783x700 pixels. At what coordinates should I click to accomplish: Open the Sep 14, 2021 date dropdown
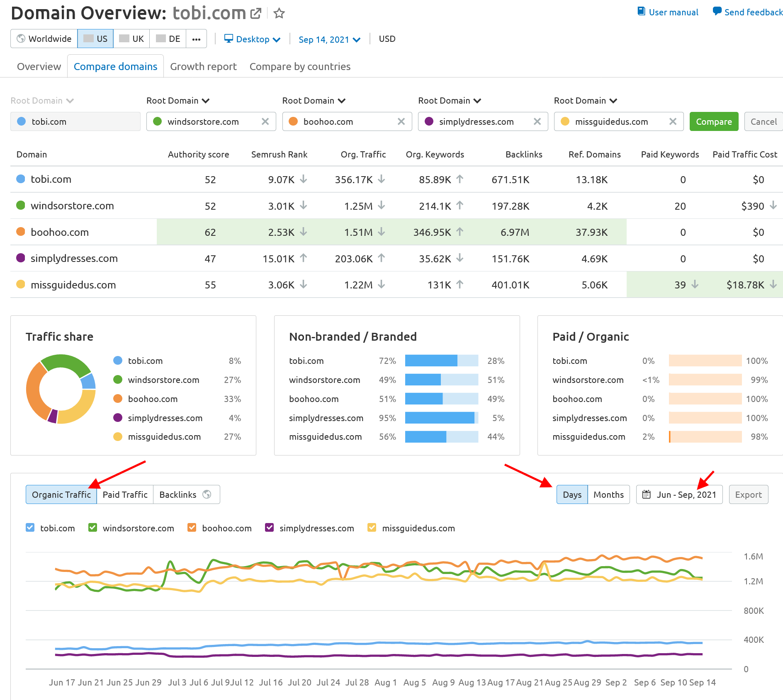pyautogui.click(x=329, y=40)
